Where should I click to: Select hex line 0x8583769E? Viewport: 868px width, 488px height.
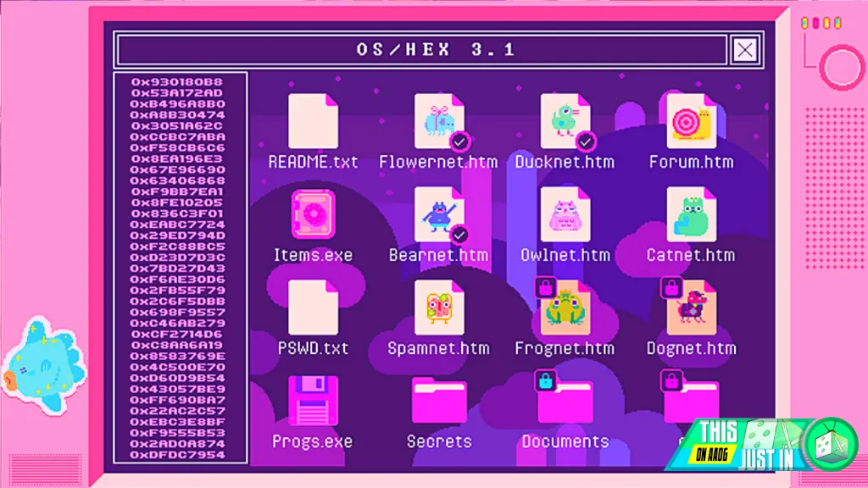(x=177, y=357)
